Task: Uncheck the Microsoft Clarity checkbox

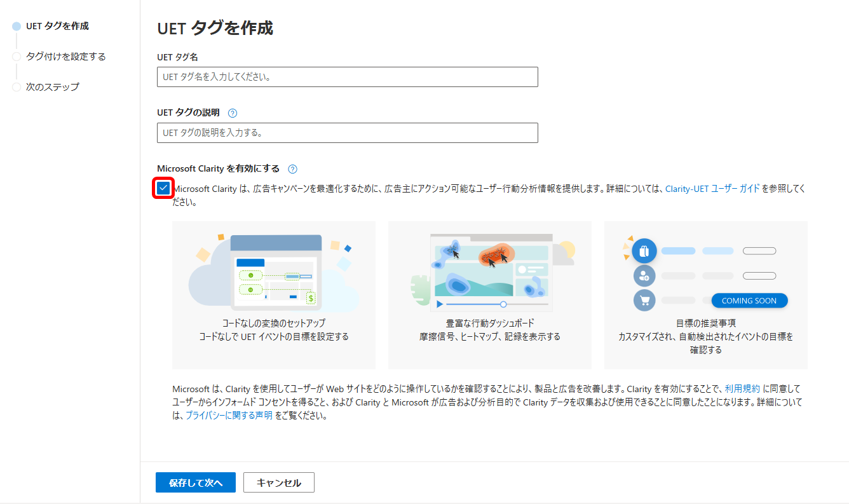Action: click(x=164, y=188)
